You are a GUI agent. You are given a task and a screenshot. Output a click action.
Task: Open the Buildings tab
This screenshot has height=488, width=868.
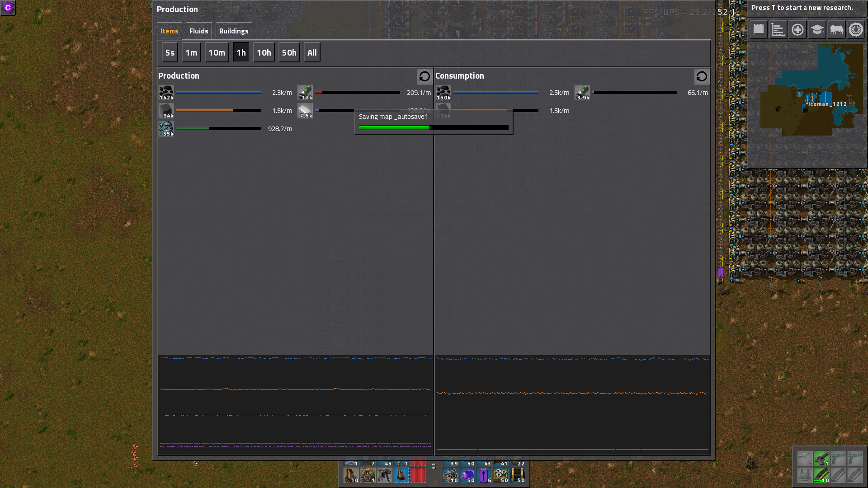pyautogui.click(x=233, y=31)
